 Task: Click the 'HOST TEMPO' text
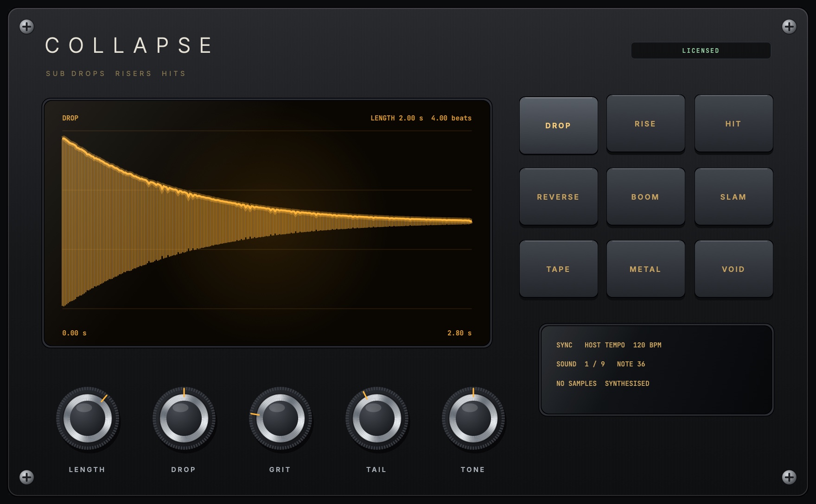[x=605, y=345]
